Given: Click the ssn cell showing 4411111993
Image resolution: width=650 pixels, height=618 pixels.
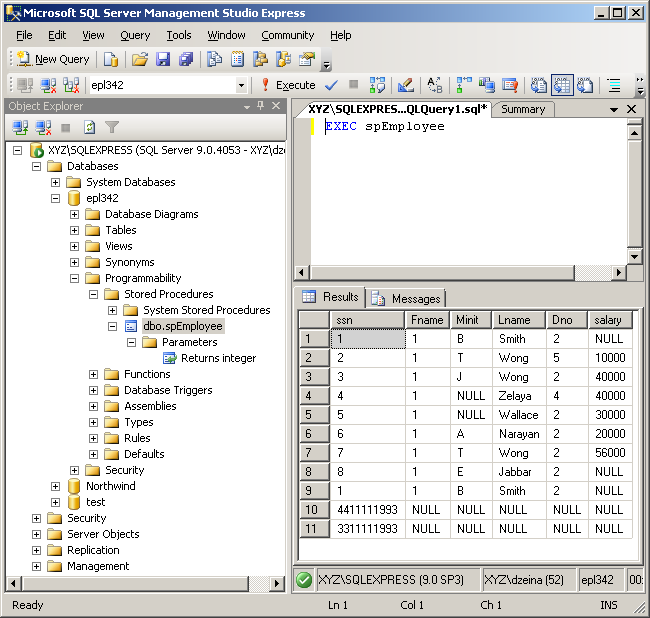Looking at the screenshot, I should 368,510.
